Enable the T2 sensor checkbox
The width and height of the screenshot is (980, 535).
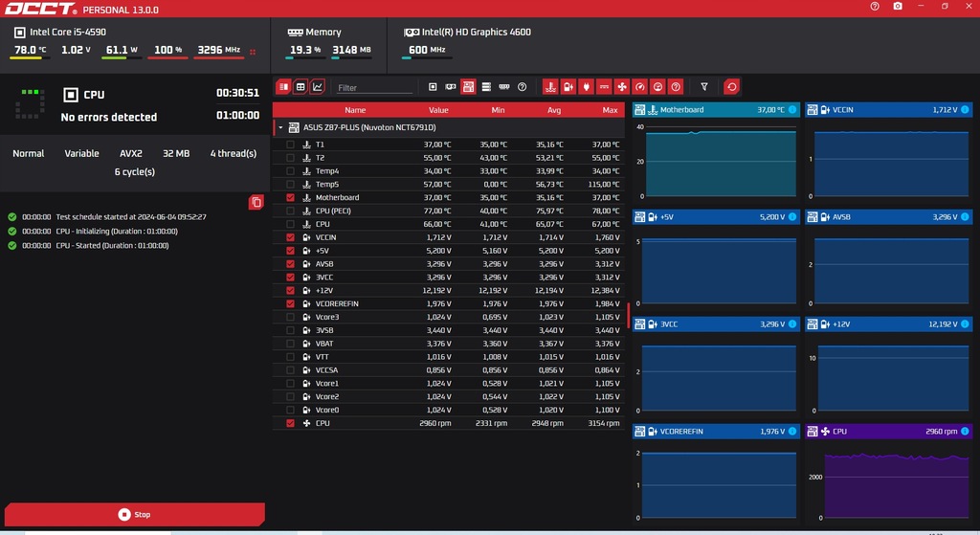tap(290, 158)
